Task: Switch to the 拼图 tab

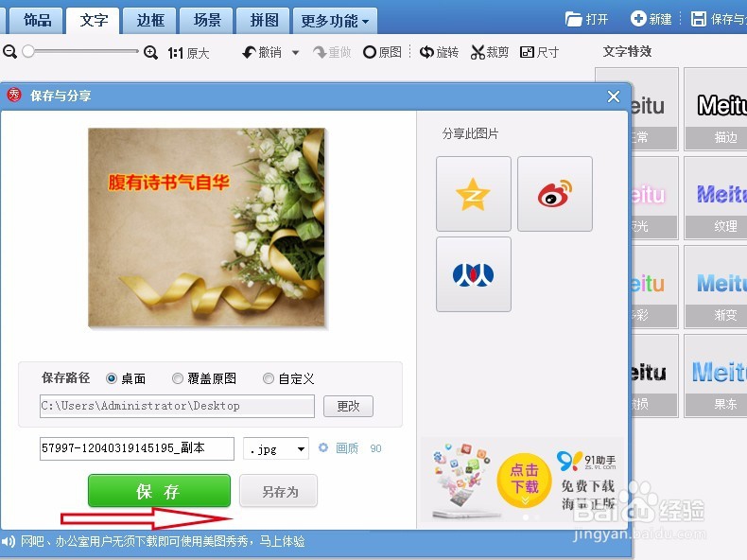Action: pos(264,20)
